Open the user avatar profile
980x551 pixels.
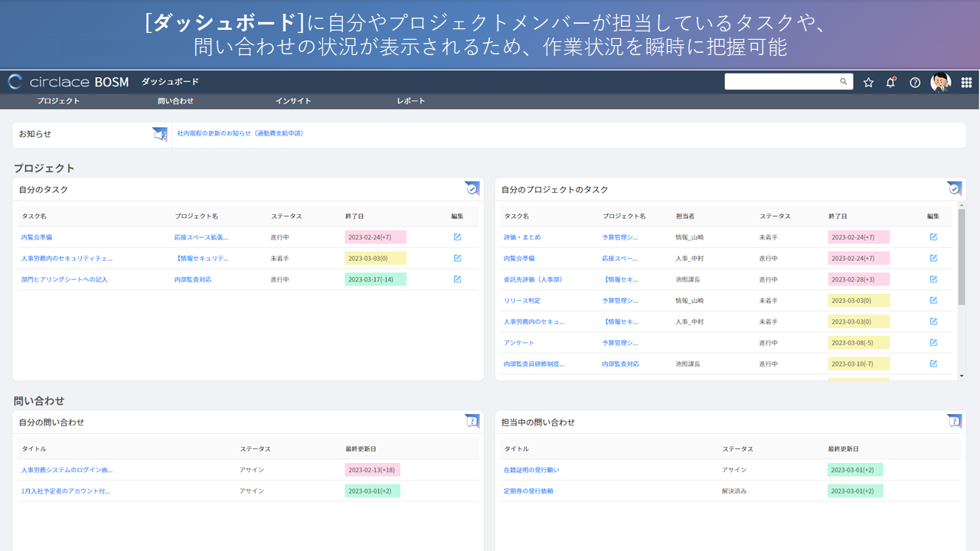940,82
